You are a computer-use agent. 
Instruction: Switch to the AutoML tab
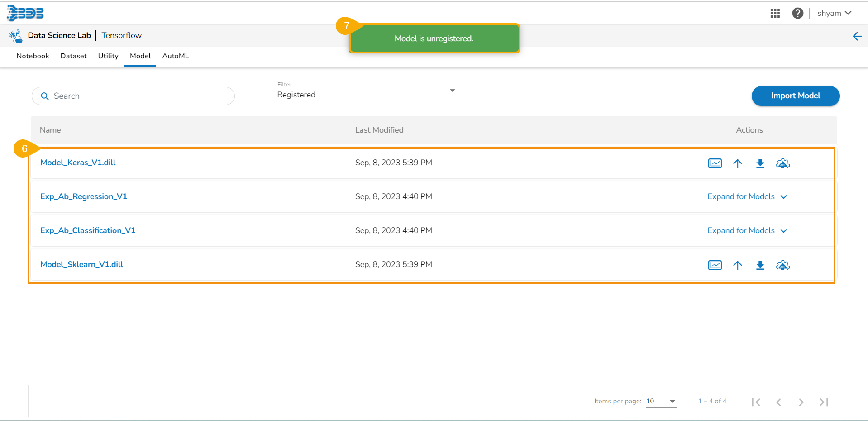[x=176, y=56]
